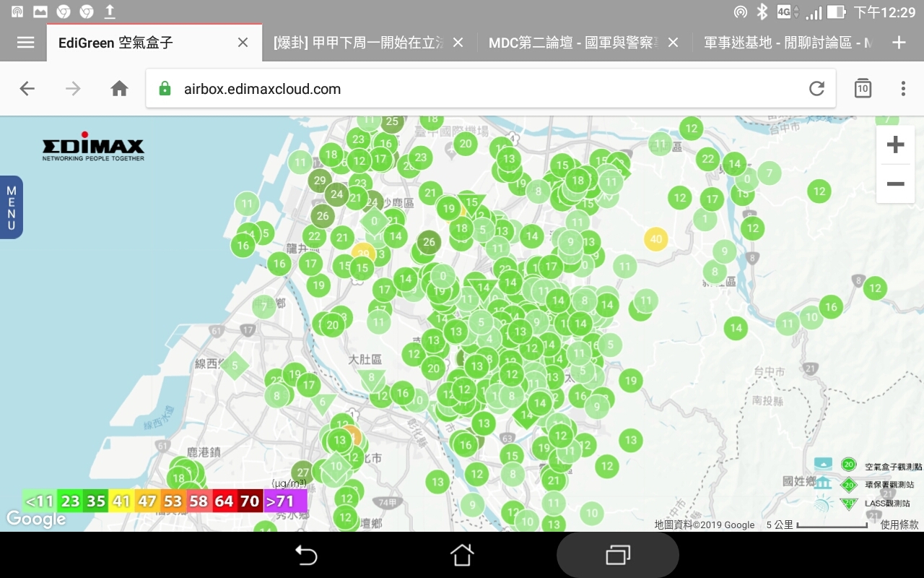Click the <11 legend color swatch
The width and height of the screenshot is (924, 578).
tap(39, 501)
